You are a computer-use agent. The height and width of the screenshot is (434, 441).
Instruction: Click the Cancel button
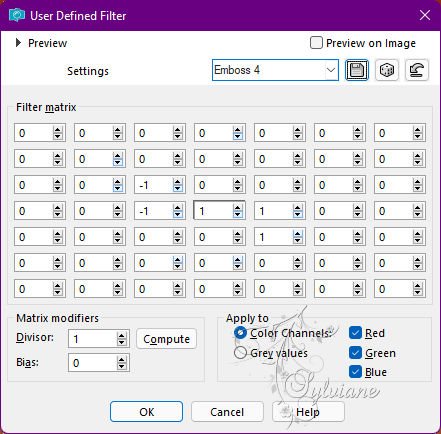point(227,412)
